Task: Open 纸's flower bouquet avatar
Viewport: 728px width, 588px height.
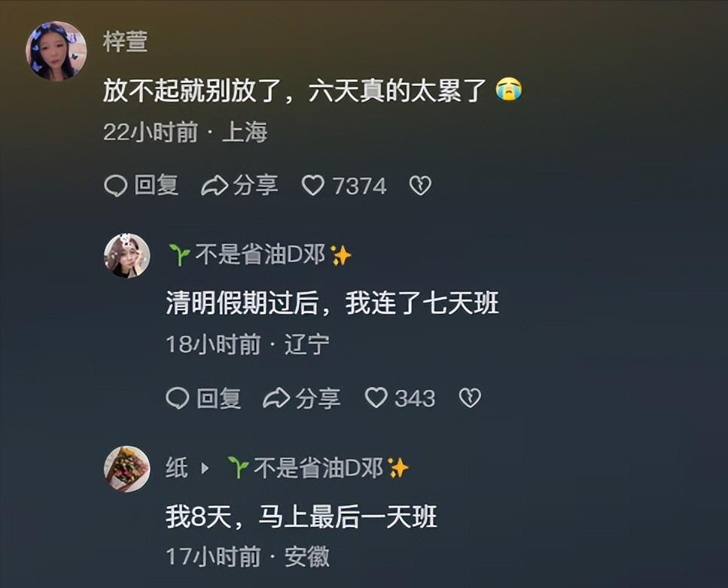Action: (x=126, y=468)
